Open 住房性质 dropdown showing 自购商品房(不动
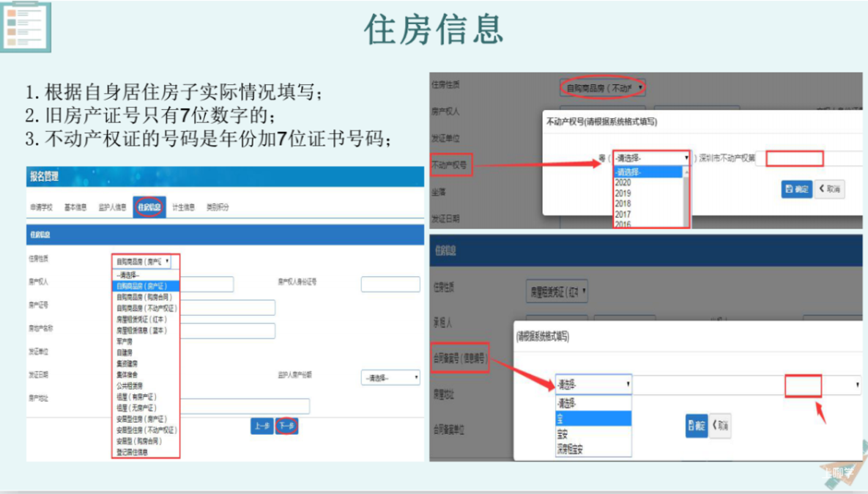Image resolution: width=868 pixels, height=494 pixels. [603, 87]
